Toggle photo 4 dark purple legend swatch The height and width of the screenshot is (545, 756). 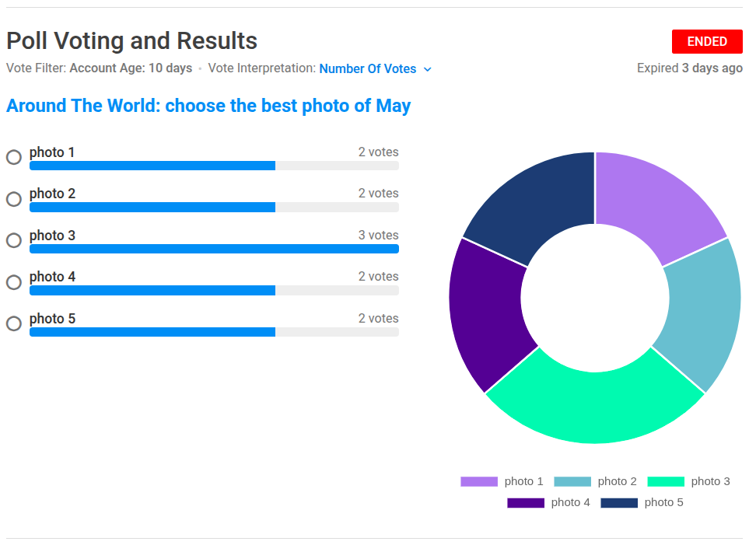point(526,502)
